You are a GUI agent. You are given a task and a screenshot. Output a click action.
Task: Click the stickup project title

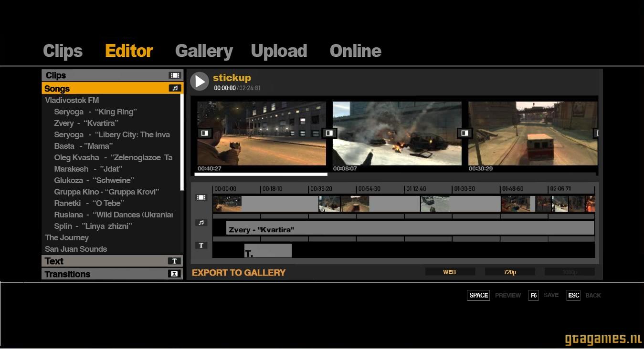(232, 78)
